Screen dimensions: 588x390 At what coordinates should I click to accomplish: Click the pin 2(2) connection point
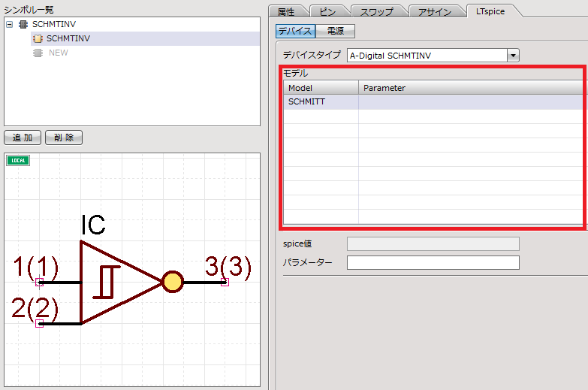(x=39, y=324)
